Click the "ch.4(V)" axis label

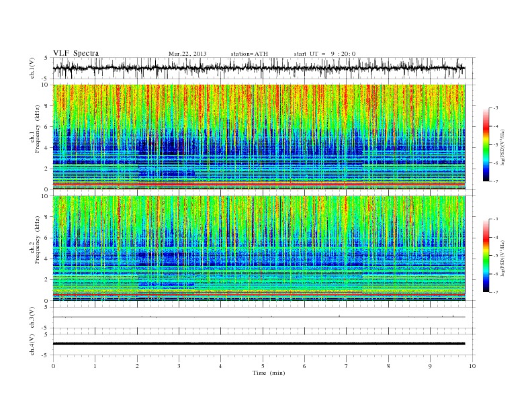(32, 345)
